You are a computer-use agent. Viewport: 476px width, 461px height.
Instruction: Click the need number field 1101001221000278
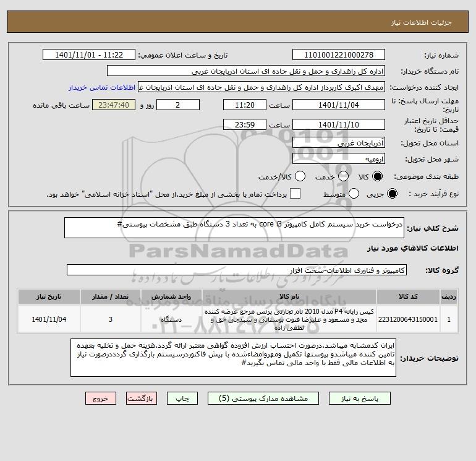339,54
